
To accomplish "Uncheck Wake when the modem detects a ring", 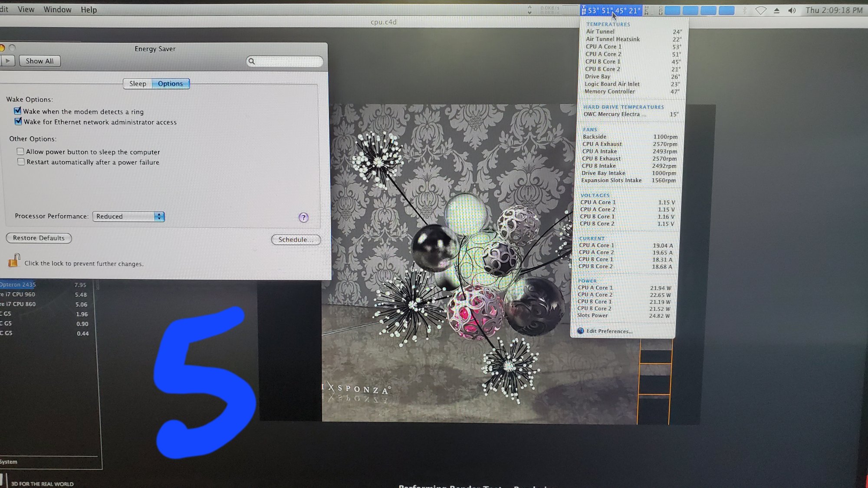I will tap(18, 111).
